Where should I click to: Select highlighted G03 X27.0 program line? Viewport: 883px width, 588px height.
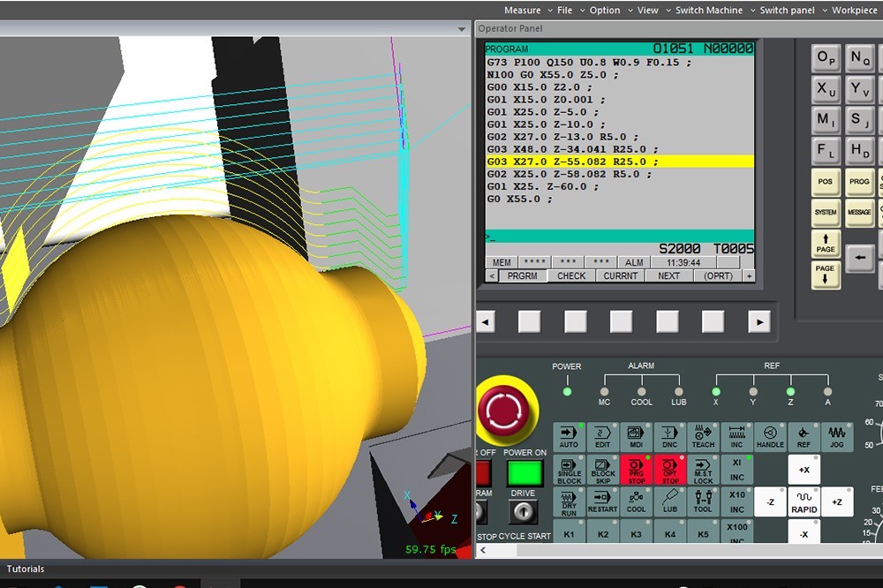pos(620,162)
